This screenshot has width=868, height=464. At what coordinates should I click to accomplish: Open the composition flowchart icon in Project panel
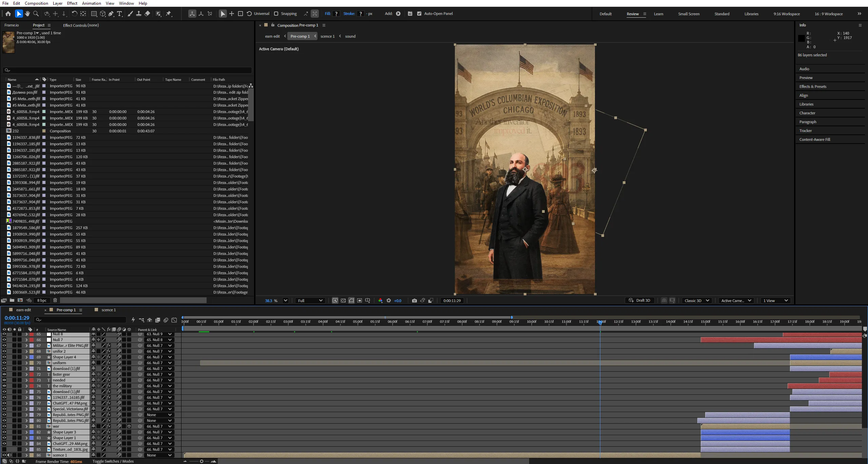pyautogui.click(x=251, y=86)
